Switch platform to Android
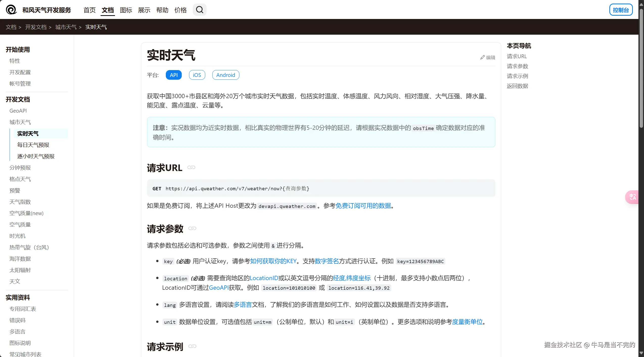The height and width of the screenshot is (357, 644). [225, 75]
